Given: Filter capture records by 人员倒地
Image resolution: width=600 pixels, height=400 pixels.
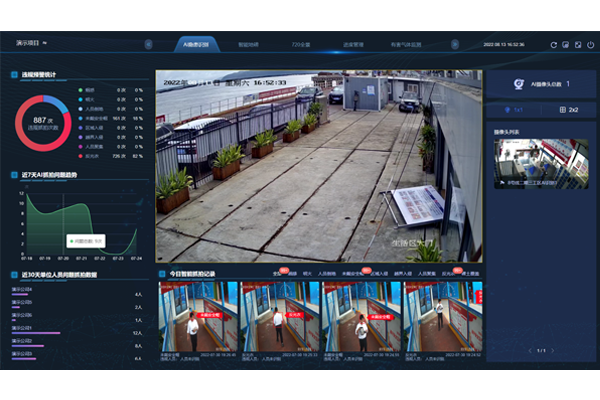Looking at the screenshot, I should coord(327,274).
